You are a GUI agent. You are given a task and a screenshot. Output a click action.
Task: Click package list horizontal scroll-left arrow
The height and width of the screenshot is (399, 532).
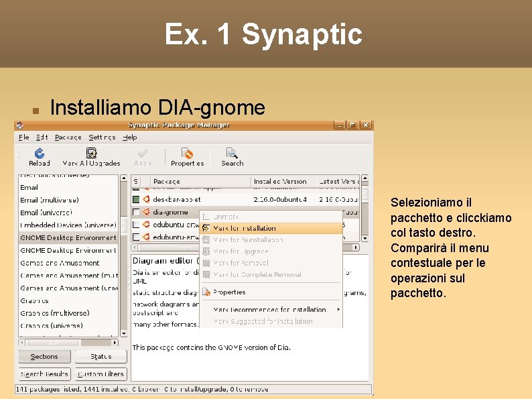tap(135, 247)
